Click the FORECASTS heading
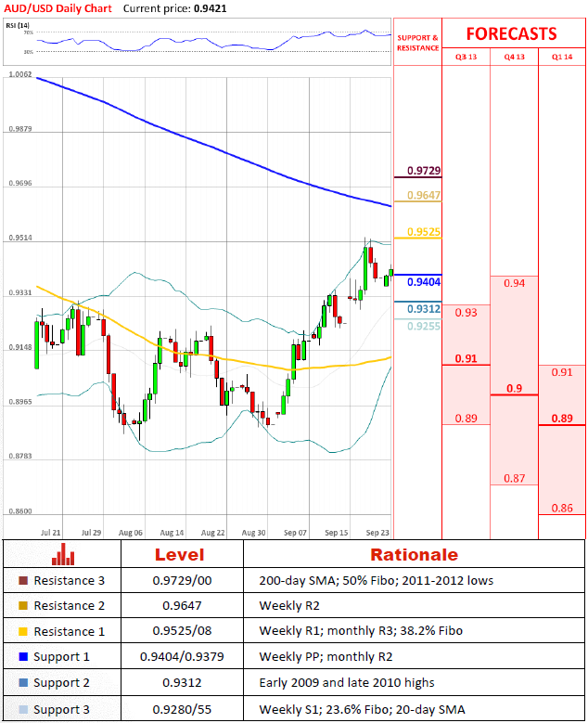Viewport: 588px width, 723px height. [x=511, y=33]
